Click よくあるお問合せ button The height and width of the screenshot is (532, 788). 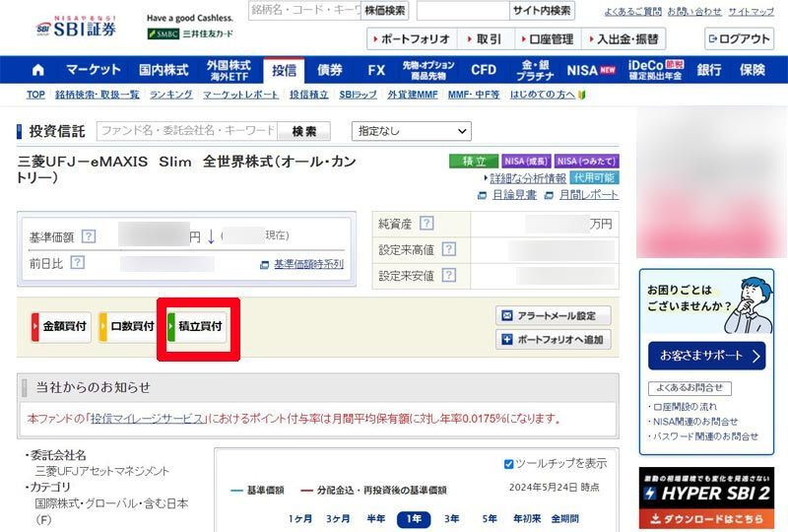click(689, 388)
